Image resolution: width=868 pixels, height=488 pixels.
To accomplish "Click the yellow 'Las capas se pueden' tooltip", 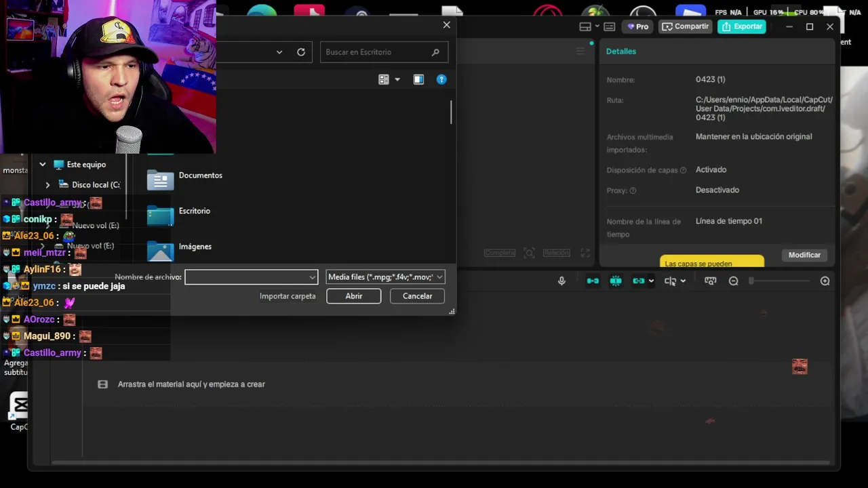I will (712, 262).
